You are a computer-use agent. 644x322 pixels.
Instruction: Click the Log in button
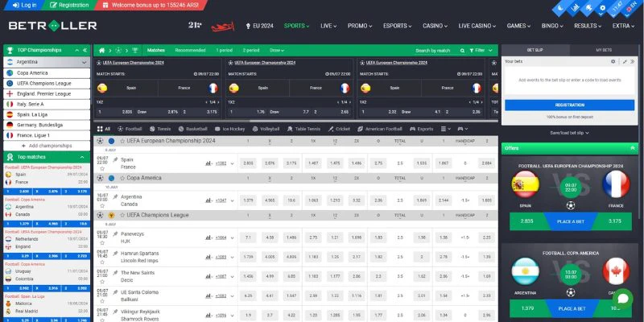coord(24,6)
